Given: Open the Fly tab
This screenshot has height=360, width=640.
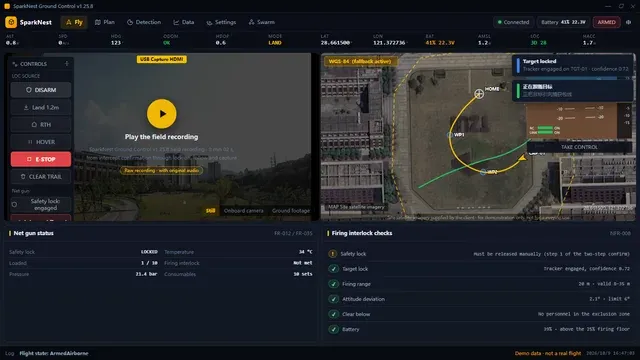Looking at the screenshot, I should click(x=74, y=22).
